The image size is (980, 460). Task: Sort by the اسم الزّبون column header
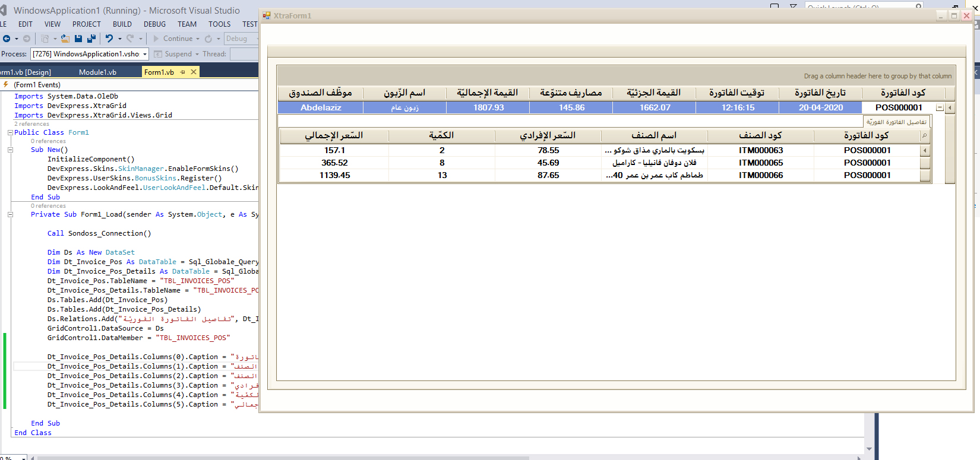click(x=404, y=93)
